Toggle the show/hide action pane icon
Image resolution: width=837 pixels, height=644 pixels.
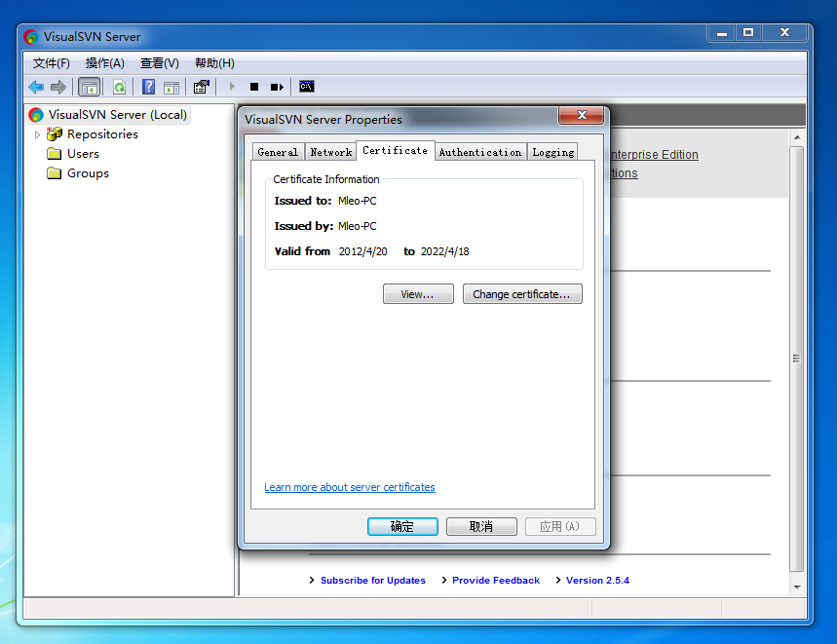coord(171,87)
